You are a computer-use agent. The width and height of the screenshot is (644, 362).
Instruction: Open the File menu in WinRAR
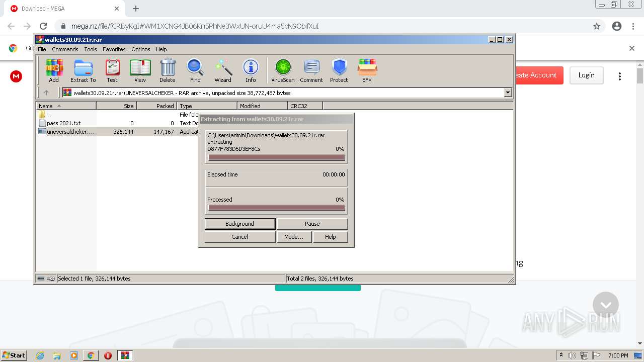click(42, 49)
